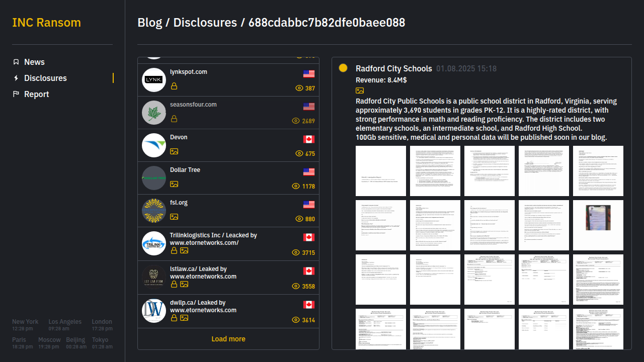Click the bookmark icon beside News
The image size is (644, 362).
16,62
